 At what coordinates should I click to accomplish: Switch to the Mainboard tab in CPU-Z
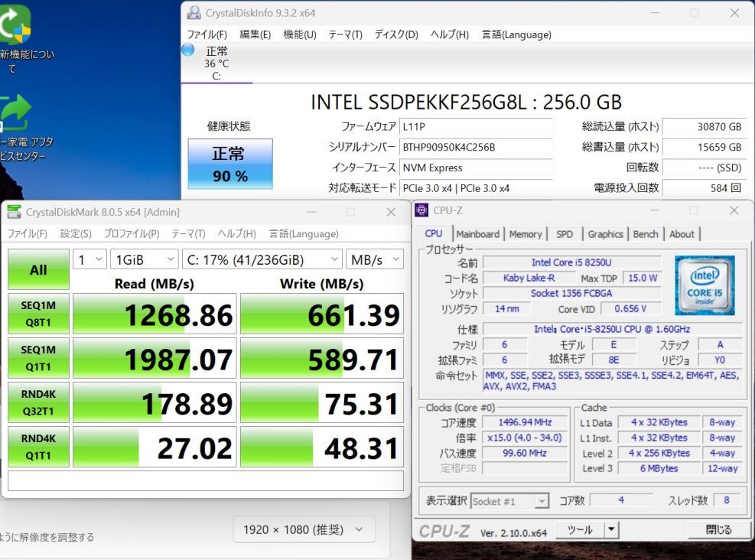[477, 234]
